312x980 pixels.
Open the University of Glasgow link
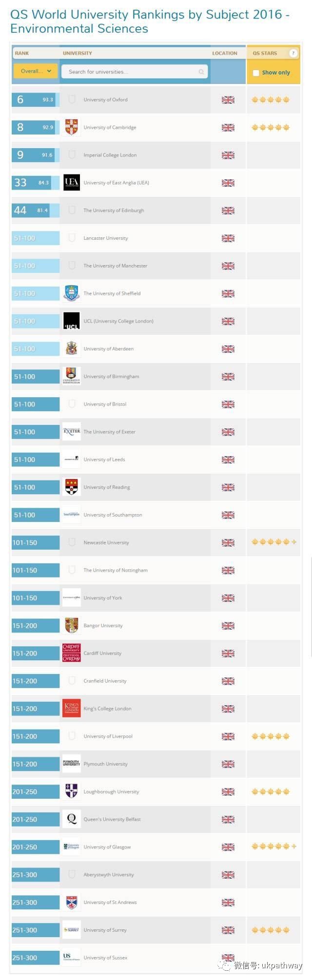point(107,847)
